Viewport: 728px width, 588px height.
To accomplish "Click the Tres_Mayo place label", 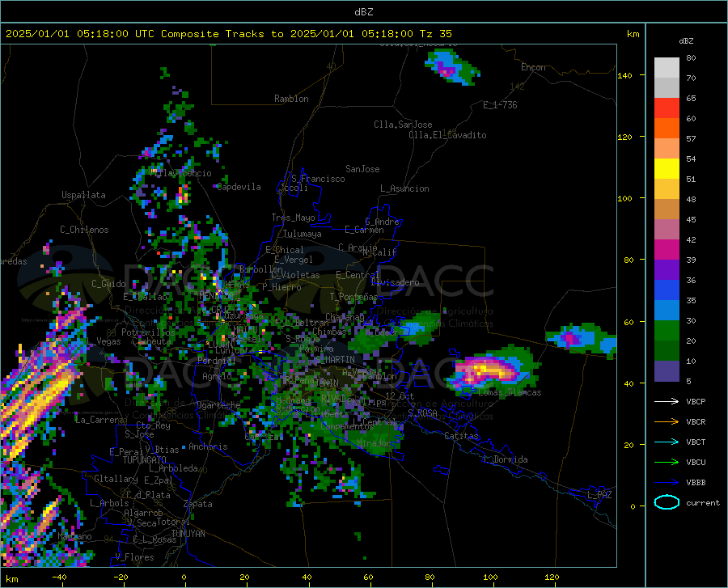I will point(293,218).
